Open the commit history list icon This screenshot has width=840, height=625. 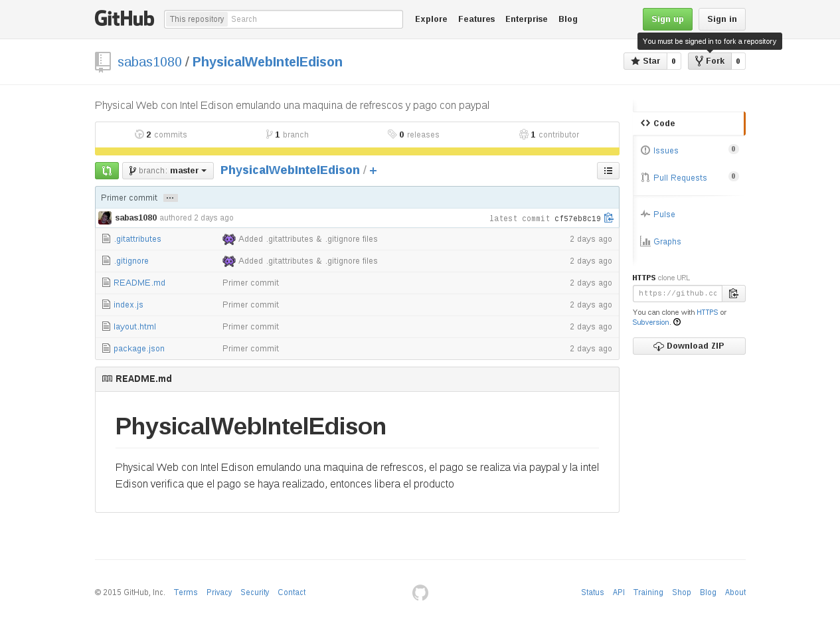[x=608, y=171]
